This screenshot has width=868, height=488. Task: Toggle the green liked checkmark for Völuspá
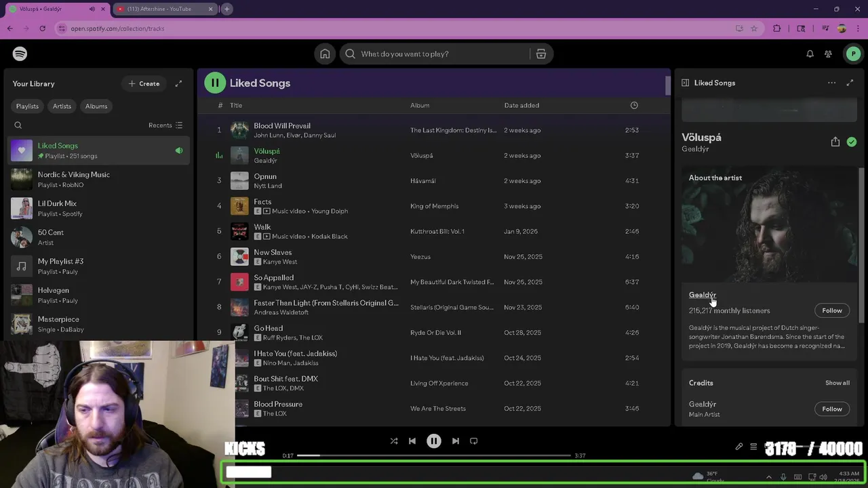click(x=852, y=142)
